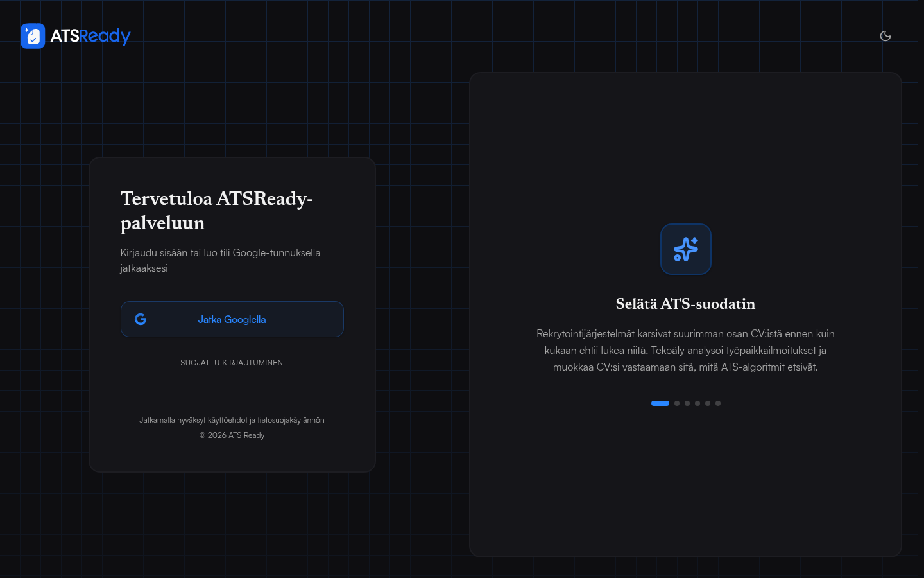Click the text "Kirjaudu sisään tai luo tili"

click(175, 252)
